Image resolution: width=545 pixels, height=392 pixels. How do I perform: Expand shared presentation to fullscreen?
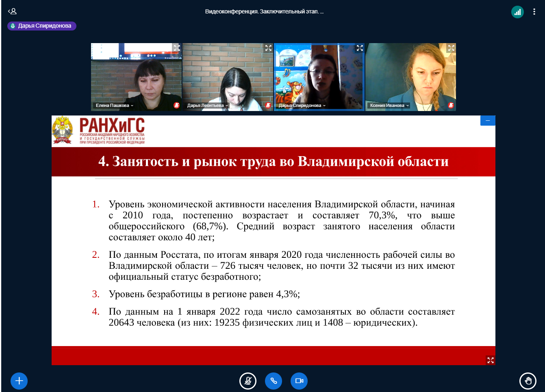491,360
